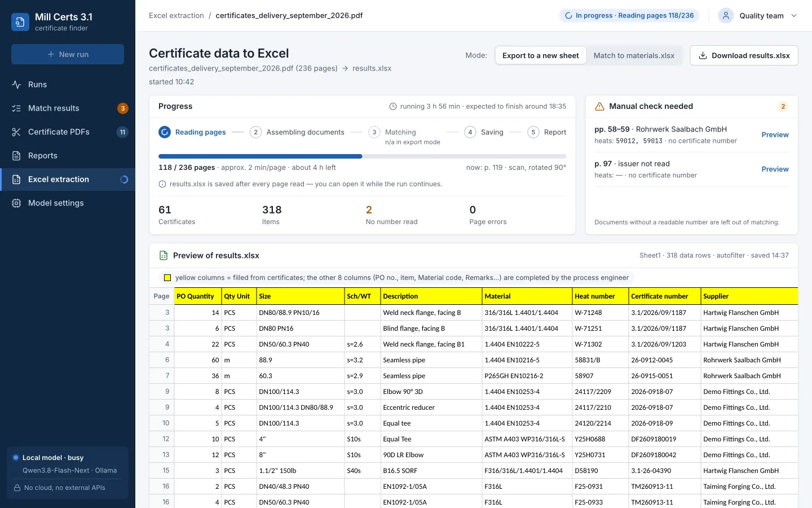Click certificate number cell DF2609180042
The height and width of the screenshot is (508, 812).
tap(665, 455)
